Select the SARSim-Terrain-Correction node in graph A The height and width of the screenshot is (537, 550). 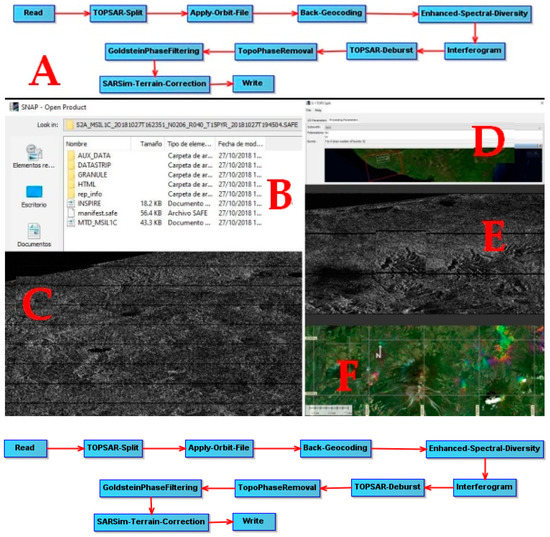pyautogui.click(x=154, y=84)
